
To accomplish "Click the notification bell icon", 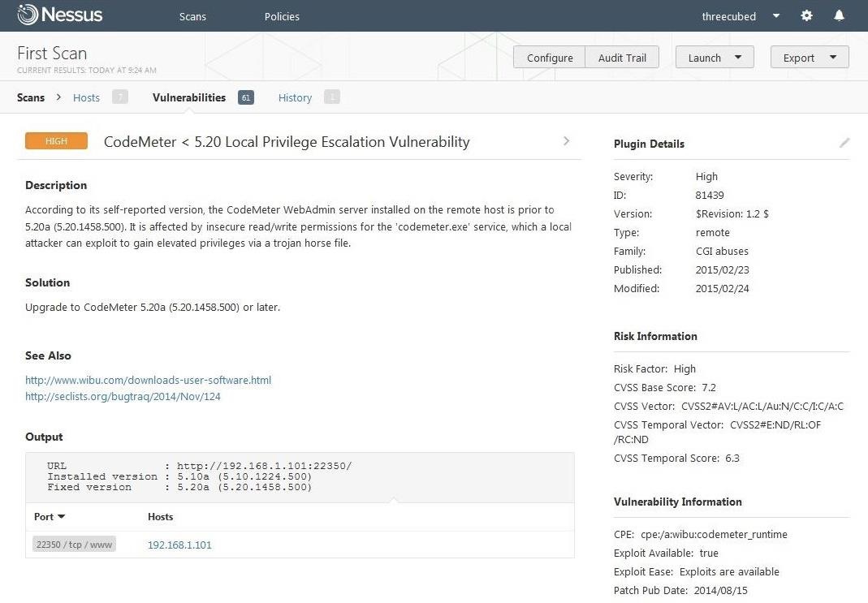I will (x=839, y=15).
